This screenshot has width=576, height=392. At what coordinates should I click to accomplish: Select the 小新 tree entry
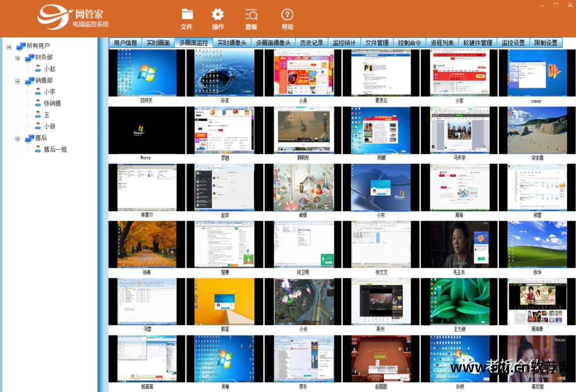(x=50, y=126)
